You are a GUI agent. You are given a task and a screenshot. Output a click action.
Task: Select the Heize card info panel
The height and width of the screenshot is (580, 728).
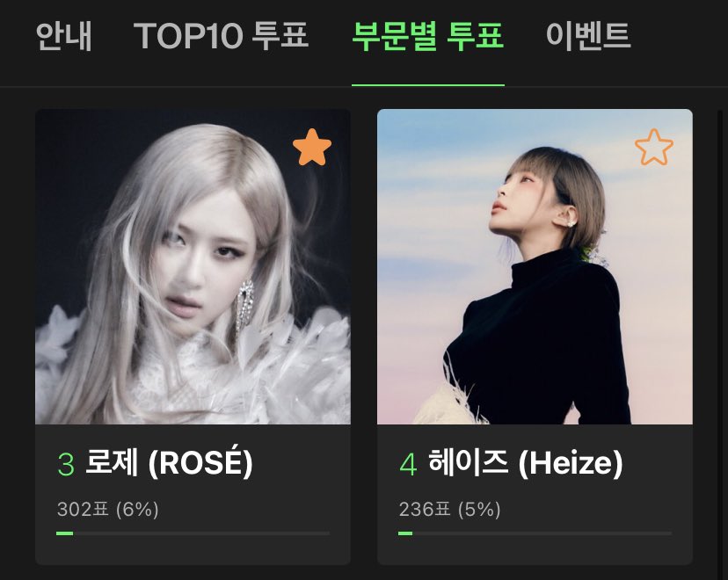tap(535, 494)
